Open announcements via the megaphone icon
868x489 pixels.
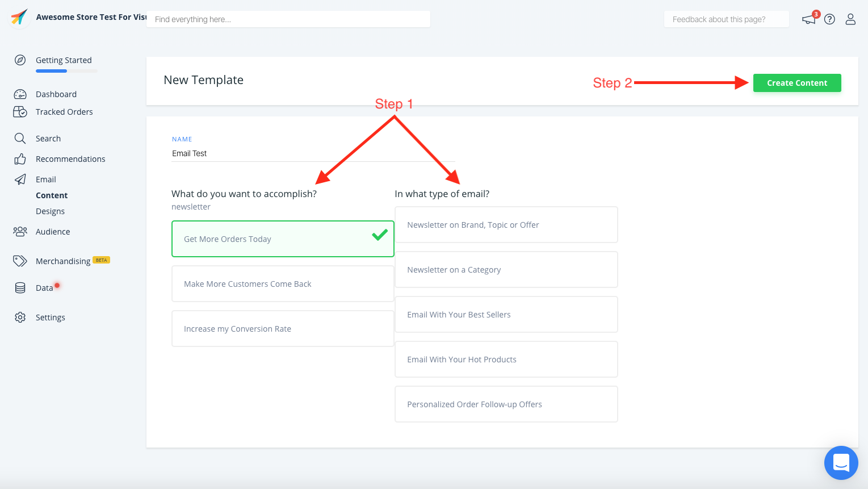click(808, 19)
